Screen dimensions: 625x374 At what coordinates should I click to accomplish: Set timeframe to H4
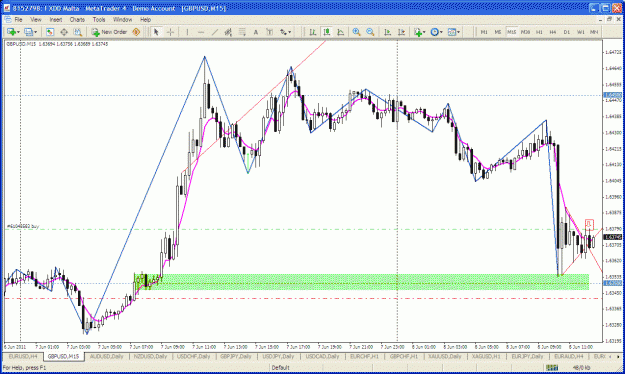click(553, 32)
